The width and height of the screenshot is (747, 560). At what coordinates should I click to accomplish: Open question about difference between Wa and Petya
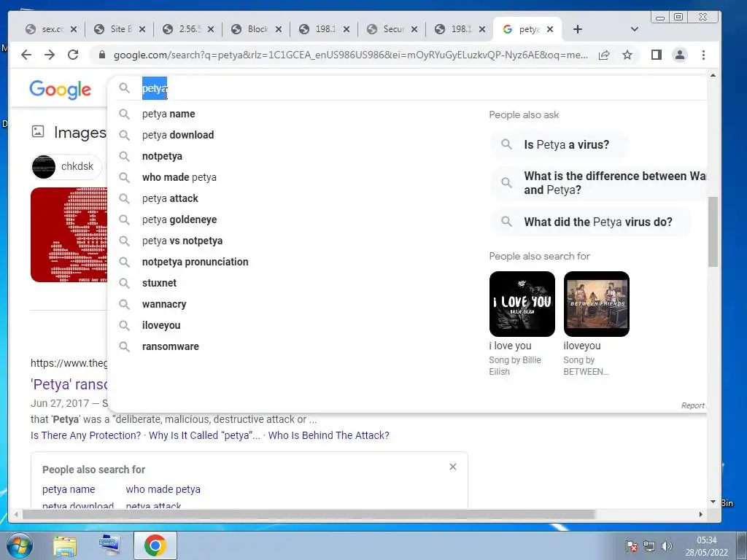(598, 183)
